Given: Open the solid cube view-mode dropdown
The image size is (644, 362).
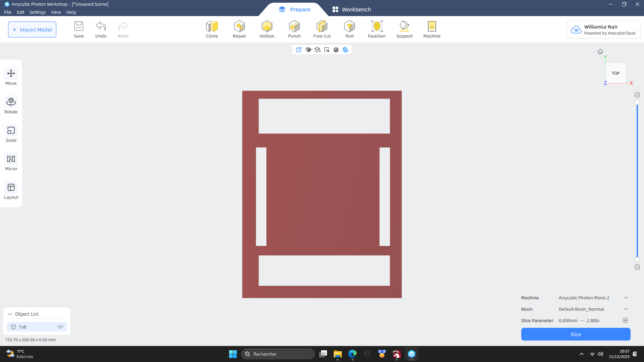Looking at the screenshot, I should click(309, 50).
